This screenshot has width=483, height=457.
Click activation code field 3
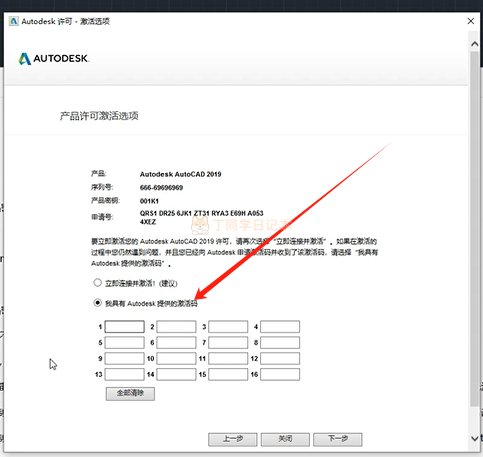click(228, 327)
